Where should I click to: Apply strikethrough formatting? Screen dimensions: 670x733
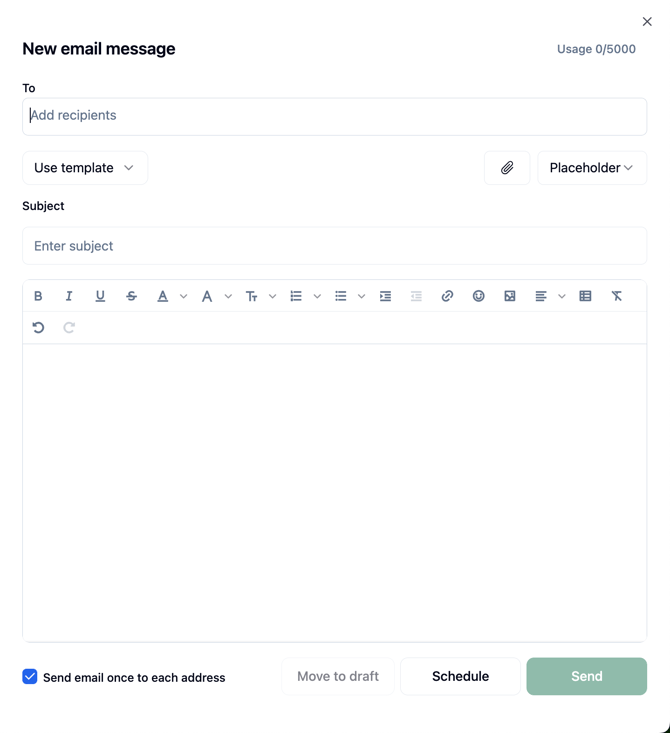click(x=131, y=296)
